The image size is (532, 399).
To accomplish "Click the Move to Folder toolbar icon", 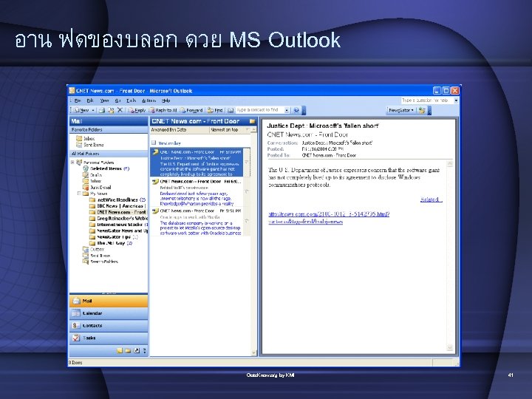I will pyautogui.click(x=111, y=110).
